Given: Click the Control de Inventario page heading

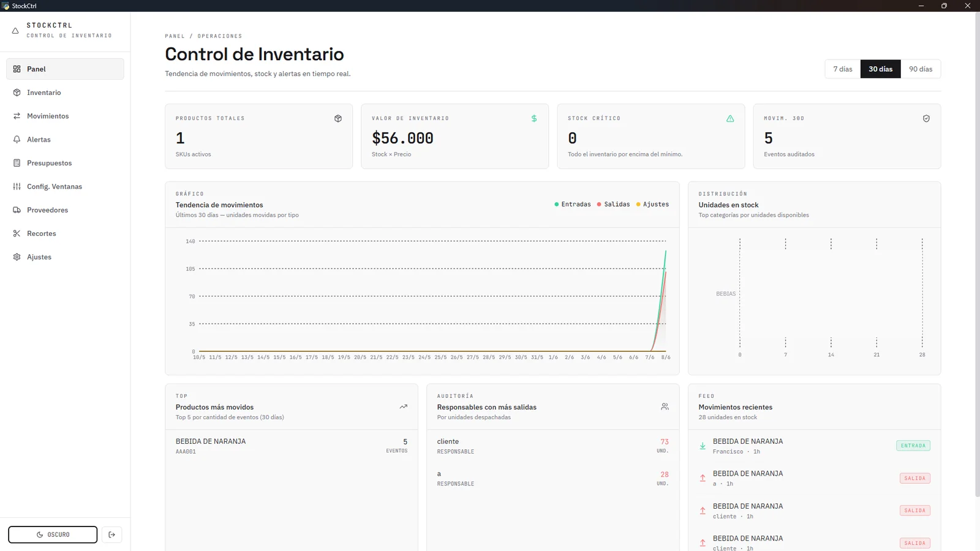Looking at the screenshot, I should click(254, 54).
